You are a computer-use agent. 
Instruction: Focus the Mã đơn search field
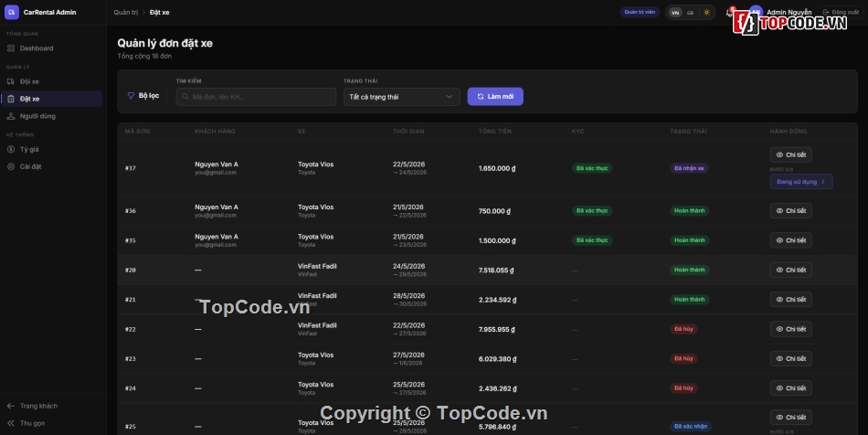[256, 97]
